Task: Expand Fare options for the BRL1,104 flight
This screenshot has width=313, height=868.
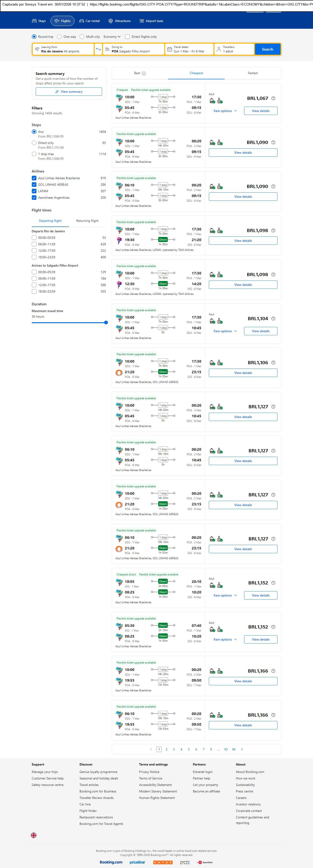Action: [225, 331]
